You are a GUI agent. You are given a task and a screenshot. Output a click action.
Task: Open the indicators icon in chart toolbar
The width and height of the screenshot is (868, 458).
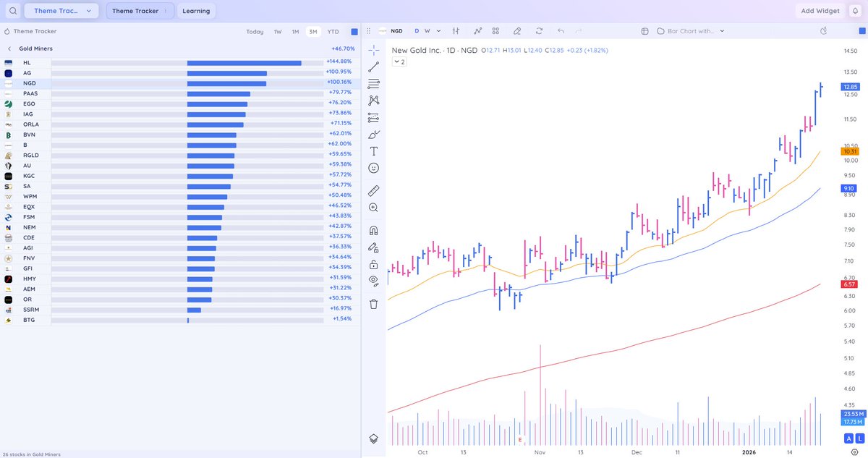(x=478, y=31)
